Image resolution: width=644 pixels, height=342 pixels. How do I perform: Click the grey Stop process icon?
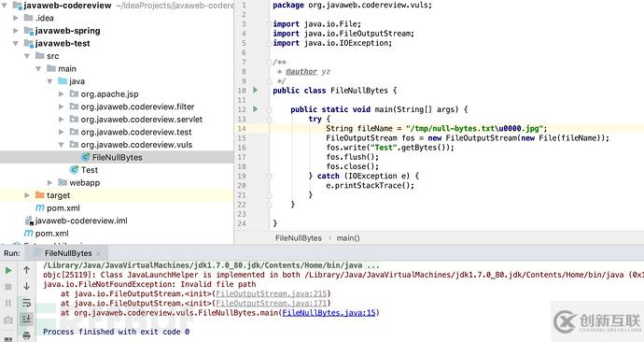(x=8, y=287)
